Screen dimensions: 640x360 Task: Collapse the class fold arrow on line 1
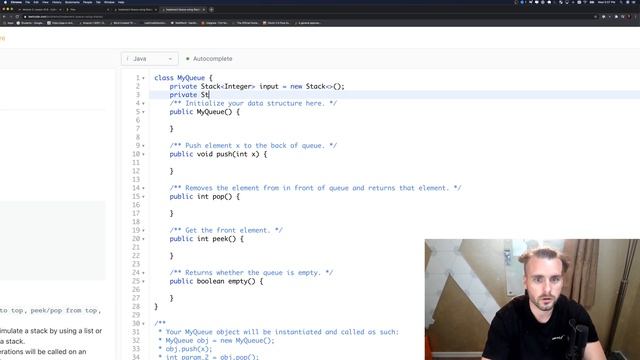(143, 78)
